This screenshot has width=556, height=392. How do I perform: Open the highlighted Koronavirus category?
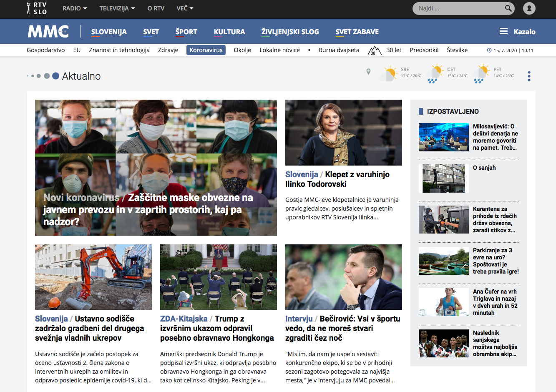tap(206, 50)
